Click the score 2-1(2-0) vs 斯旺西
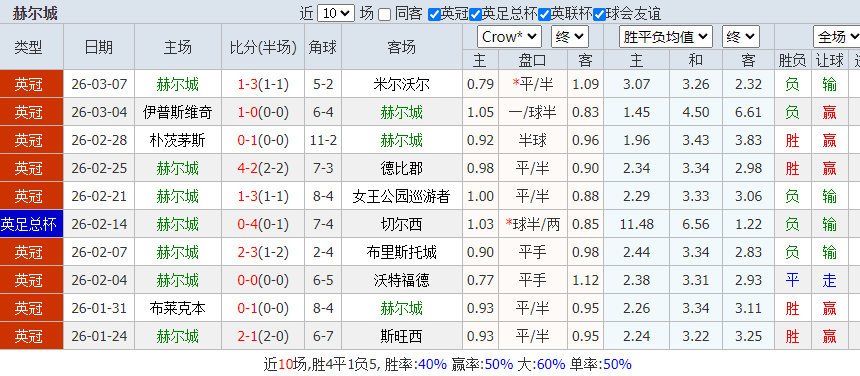 (x=263, y=336)
